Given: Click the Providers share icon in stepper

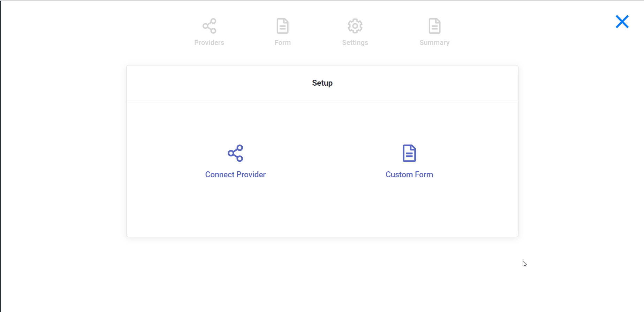Looking at the screenshot, I should 209,26.
